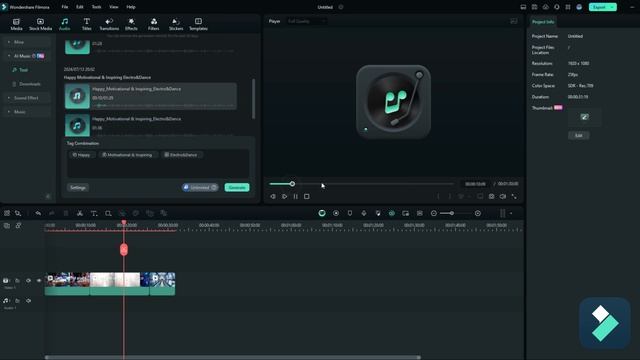The height and width of the screenshot is (360, 640).
Task: Adjust the timeline zoom slider
Action: [452, 213]
